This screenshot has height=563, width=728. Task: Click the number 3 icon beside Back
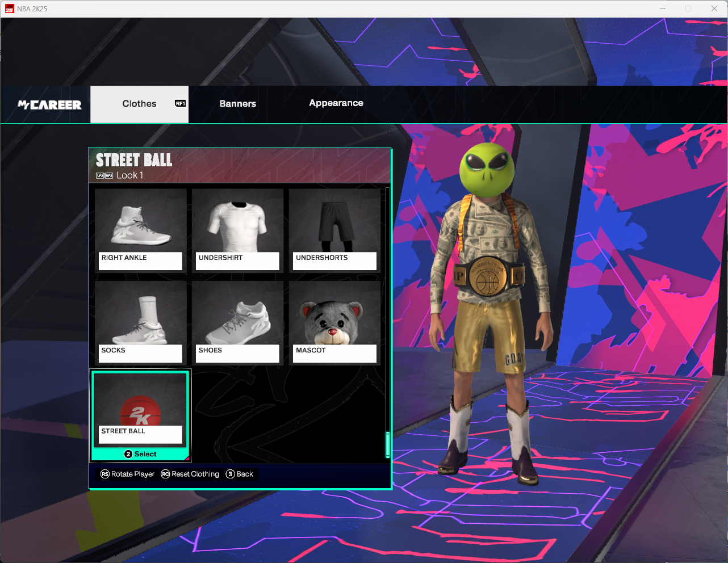pos(230,474)
